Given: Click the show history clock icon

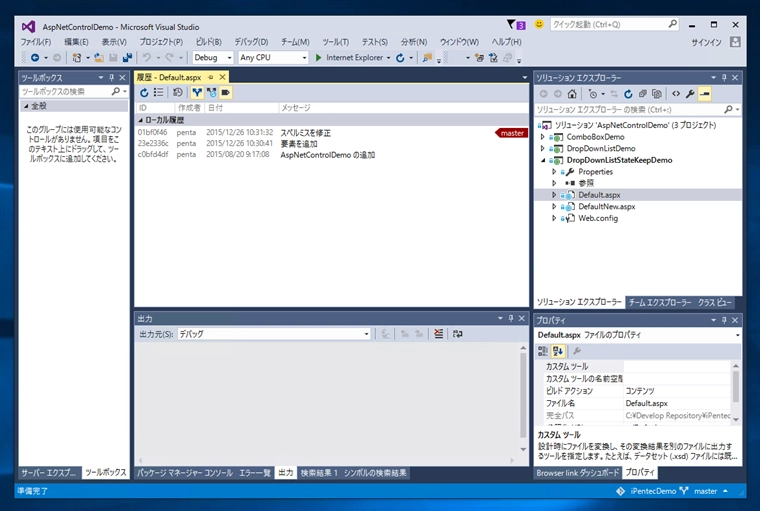Looking at the screenshot, I should 178,93.
